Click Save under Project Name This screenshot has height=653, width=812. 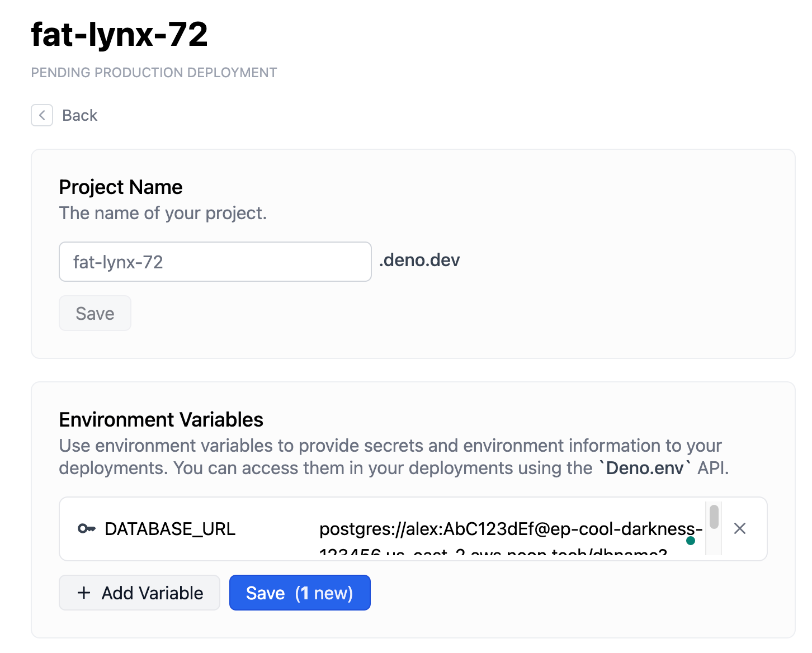(95, 313)
